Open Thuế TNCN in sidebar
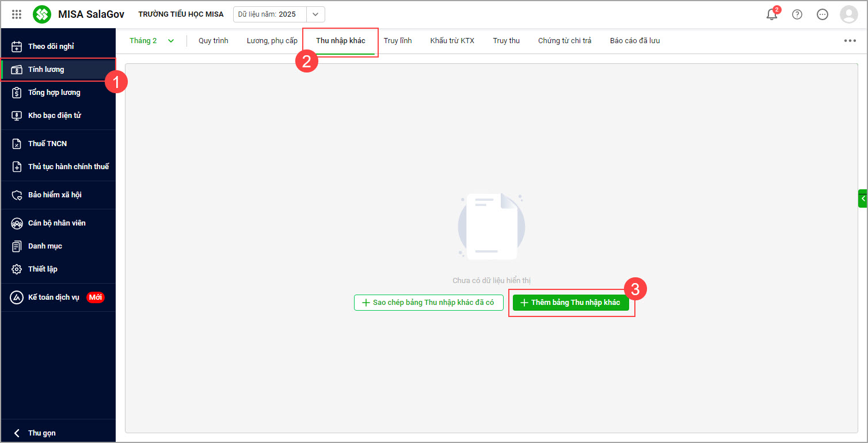Viewport: 868px width, 443px height. tap(58, 144)
